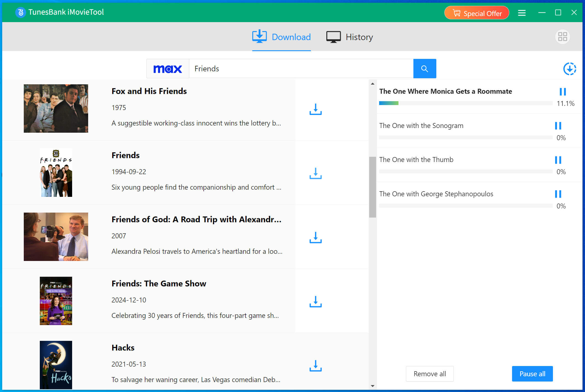Download the Hacks series
The width and height of the screenshot is (585, 392).
pyautogui.click(x=316, y=366)
